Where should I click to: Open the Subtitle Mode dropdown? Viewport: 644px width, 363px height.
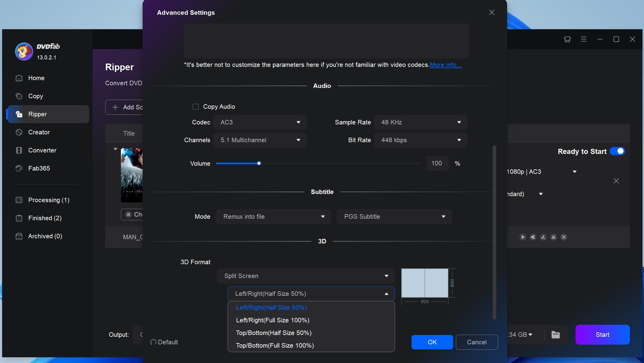click(273, 216)
